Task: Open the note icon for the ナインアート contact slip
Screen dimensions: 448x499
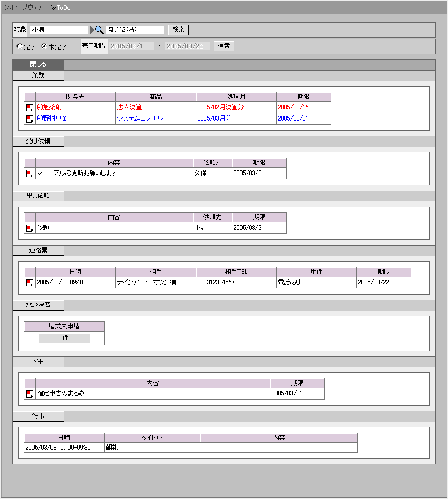Action: coord(29,283)
